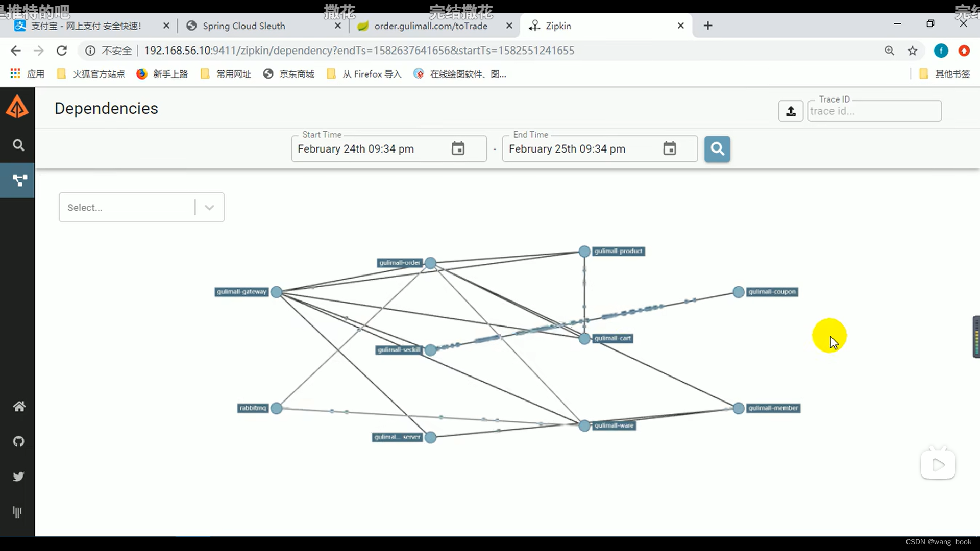This screenshot has height=551, width=980.
Task: Open the End Time calendar picker
Action: click(x=669, y=148)
